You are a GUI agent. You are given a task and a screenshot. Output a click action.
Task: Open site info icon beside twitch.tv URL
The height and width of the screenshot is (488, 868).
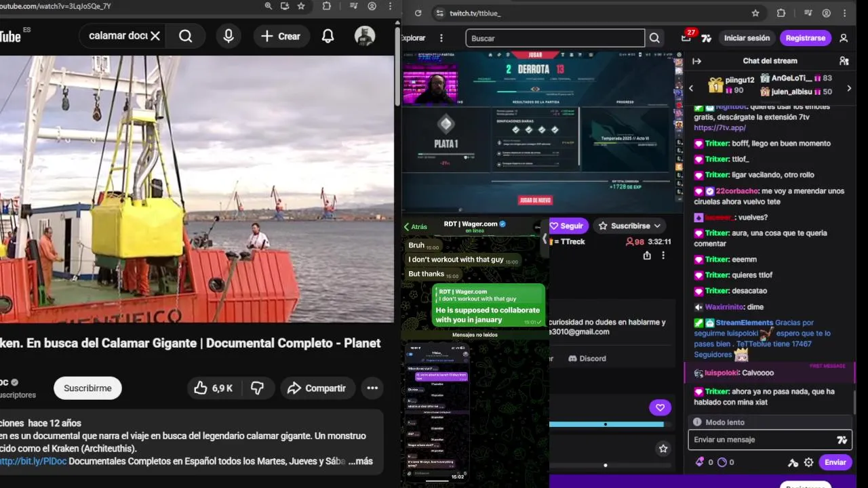[x=439, y=13]
